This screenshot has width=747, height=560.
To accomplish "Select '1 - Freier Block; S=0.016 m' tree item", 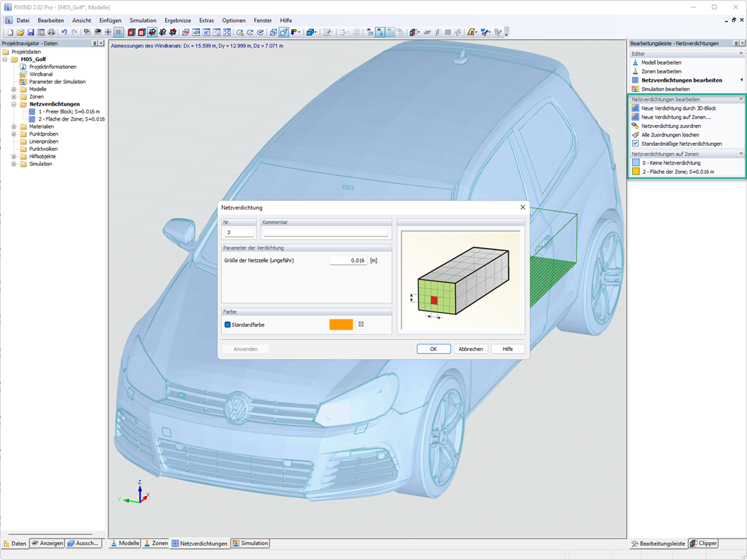I will 69,111.
